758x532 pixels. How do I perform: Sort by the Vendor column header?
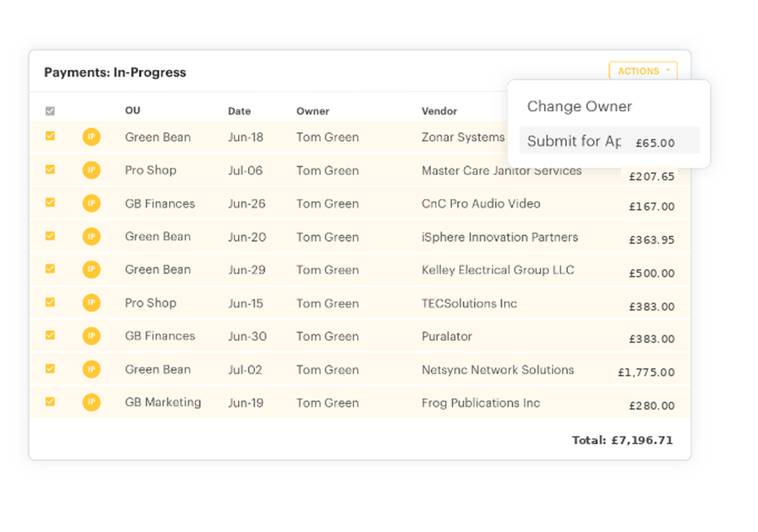click(x=439, y=111)
